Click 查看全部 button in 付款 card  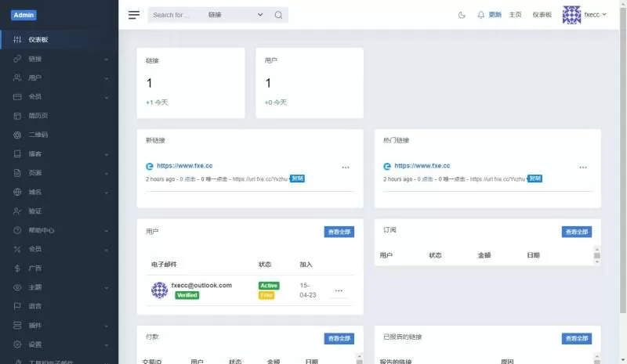point(339,338)
